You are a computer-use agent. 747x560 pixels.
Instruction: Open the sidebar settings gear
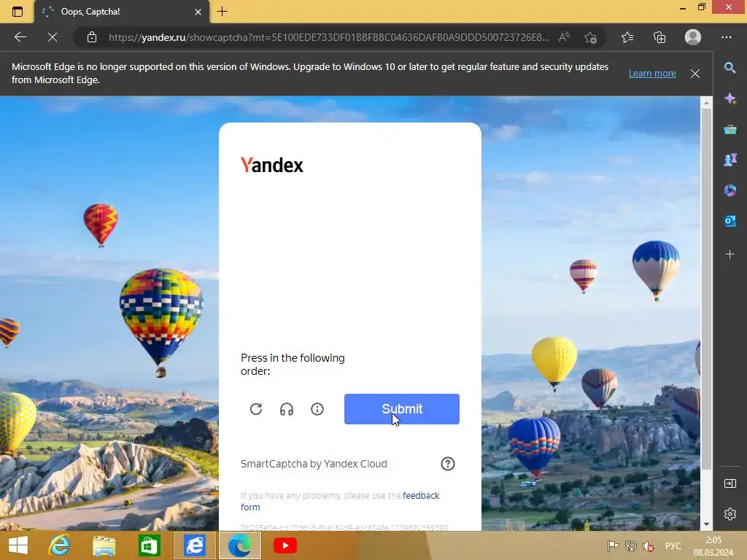point(729,514)
